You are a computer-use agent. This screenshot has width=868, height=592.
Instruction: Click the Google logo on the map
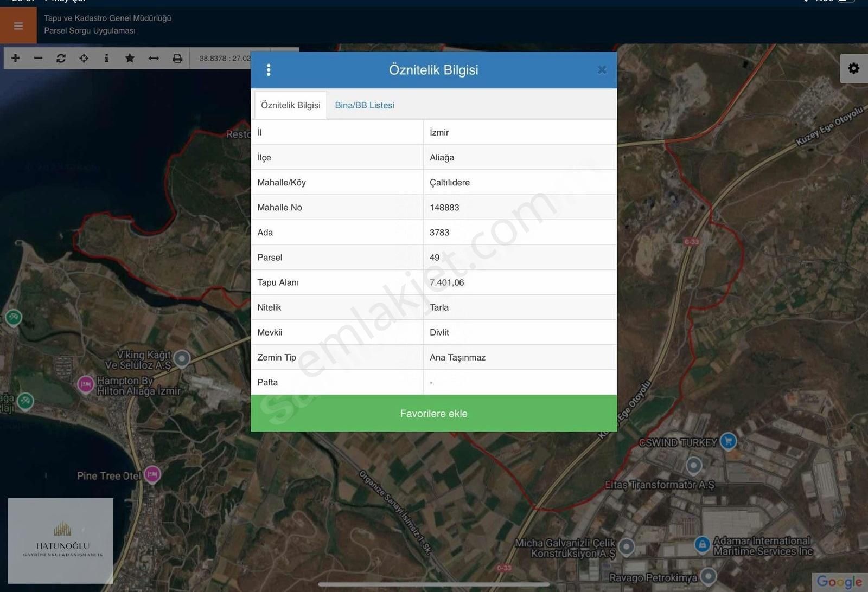(x=839, y=582)
